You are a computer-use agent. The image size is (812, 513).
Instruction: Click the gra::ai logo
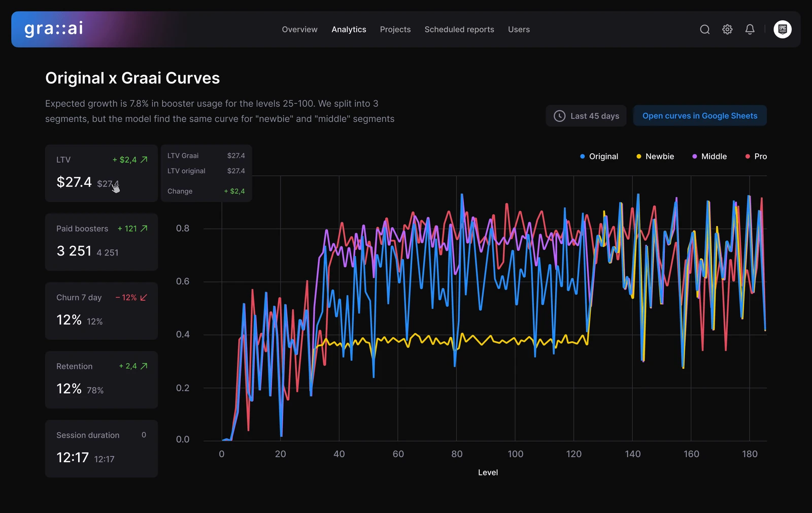(54, 29)
